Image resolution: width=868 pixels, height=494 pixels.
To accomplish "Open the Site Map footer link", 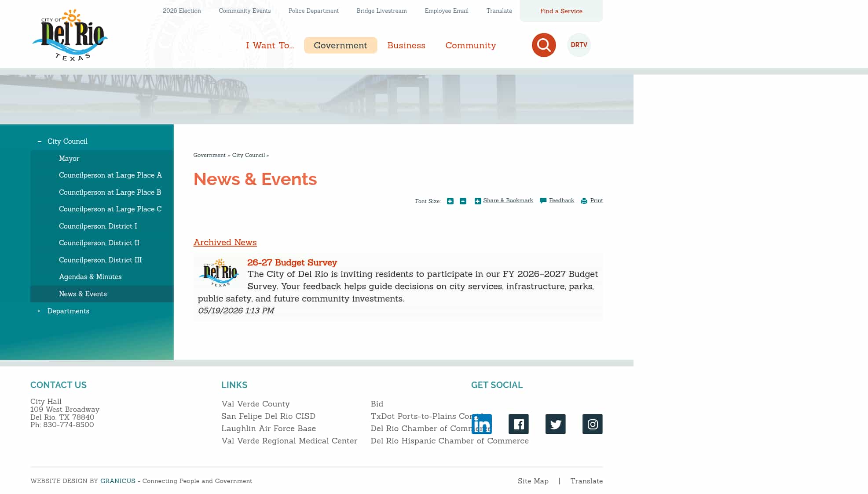I will click(533, 481).
